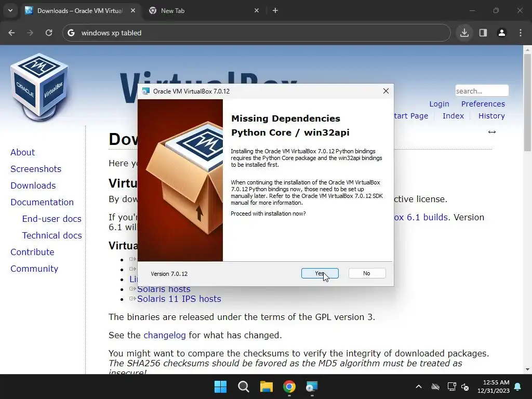Click the scrollbar down arrow
Screen dimensions: 532x399
(x=527, y=369)
